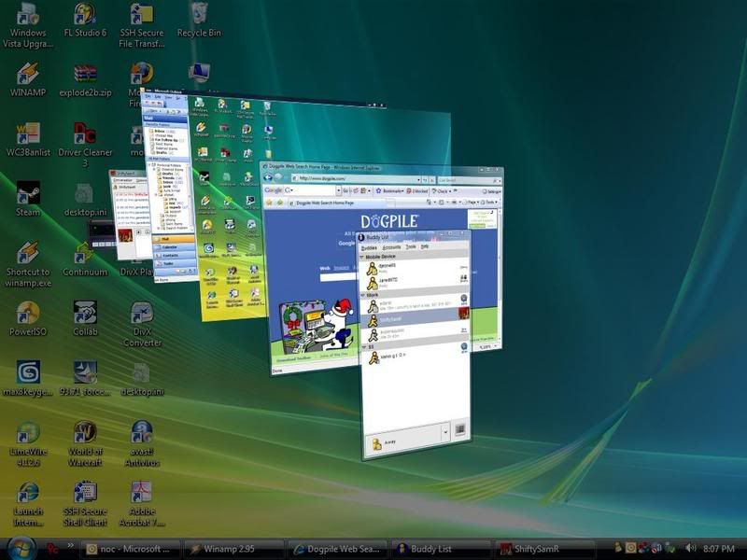Viewport: 747px width, 560px height.
Task: Select the 93.71_force... desktop icon
Action: pyautogui.click(x=85, y=379)
